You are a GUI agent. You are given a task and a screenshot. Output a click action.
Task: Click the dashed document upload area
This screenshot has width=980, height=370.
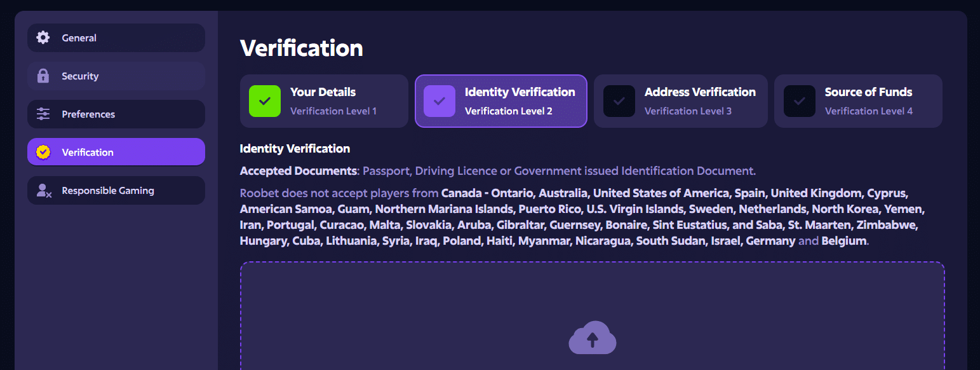pyautogui.click(x=592, y=318)
